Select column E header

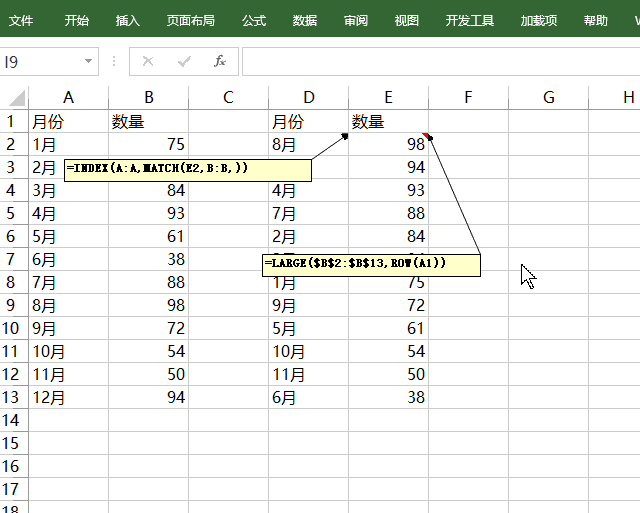[389, 98]
